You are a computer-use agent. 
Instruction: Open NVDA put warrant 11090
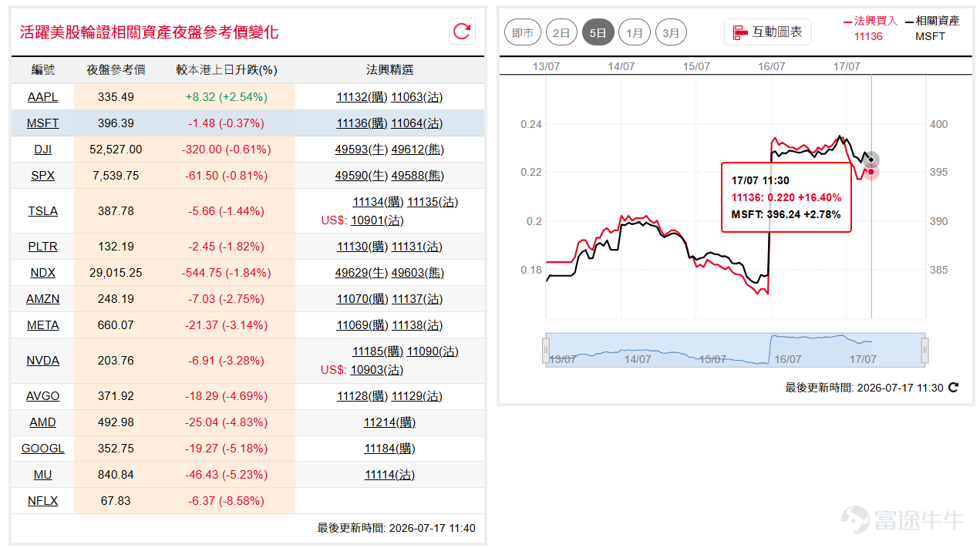pos(433,351)
